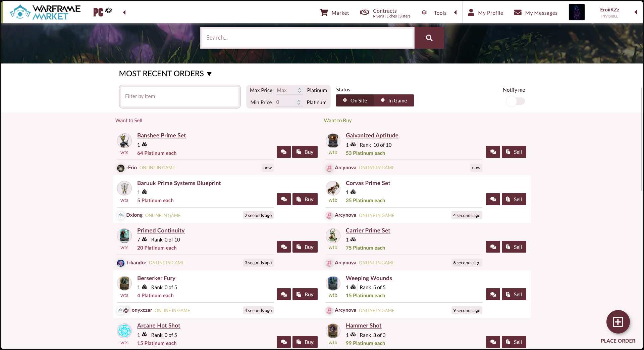The image size is (644, 350).
Task: Click the Warframe Market logo
Action: 45,12
